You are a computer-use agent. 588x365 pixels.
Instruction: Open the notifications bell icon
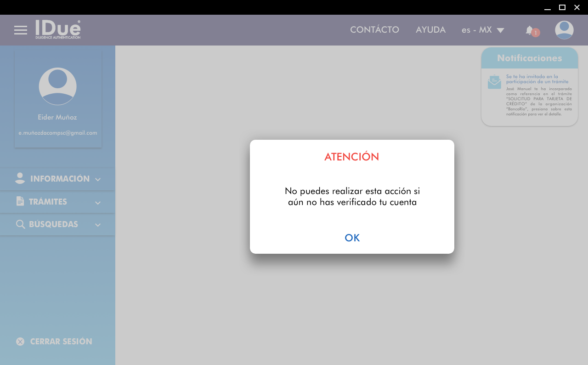530,30
